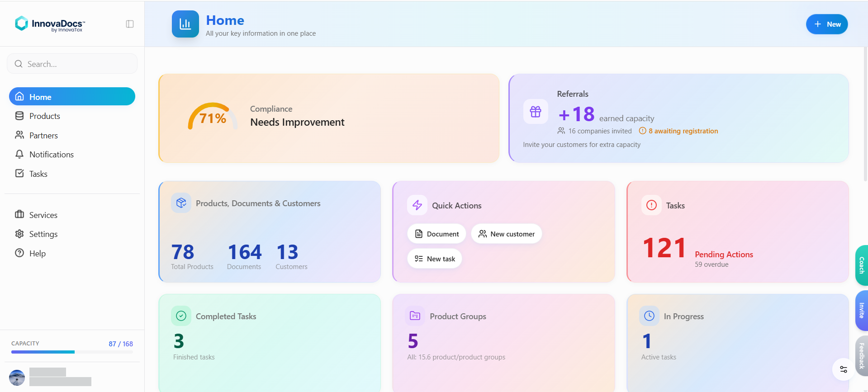Viewport: 868px width, 392px height.
Task: Click the awaiting registration warning icon
Action: [642, 131]
